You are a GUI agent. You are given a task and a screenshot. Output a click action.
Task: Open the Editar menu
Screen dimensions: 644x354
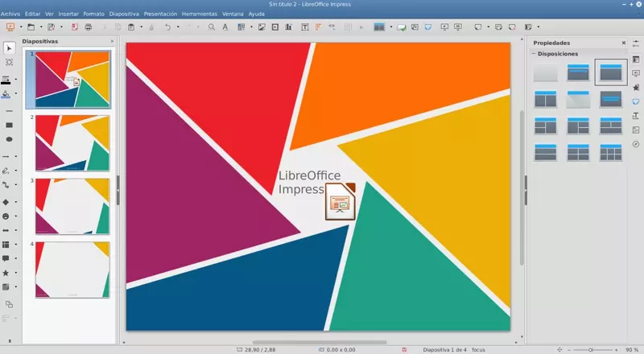32,14
